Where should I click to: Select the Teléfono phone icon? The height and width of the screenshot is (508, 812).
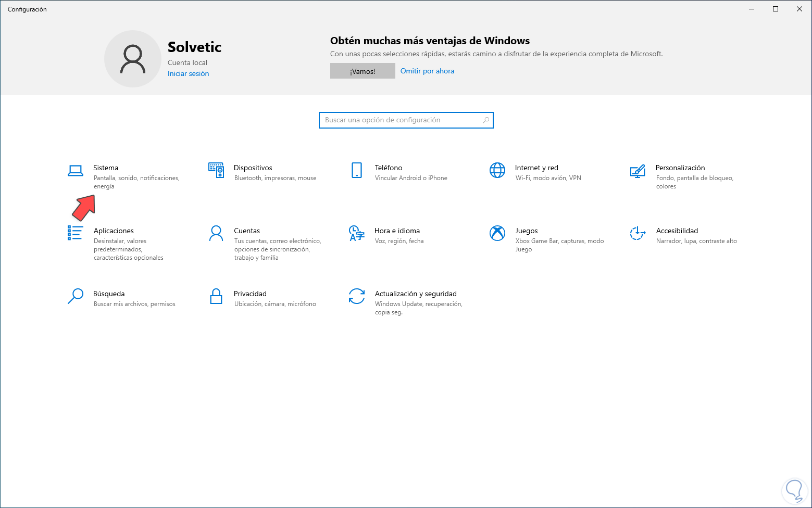(357, 170)
